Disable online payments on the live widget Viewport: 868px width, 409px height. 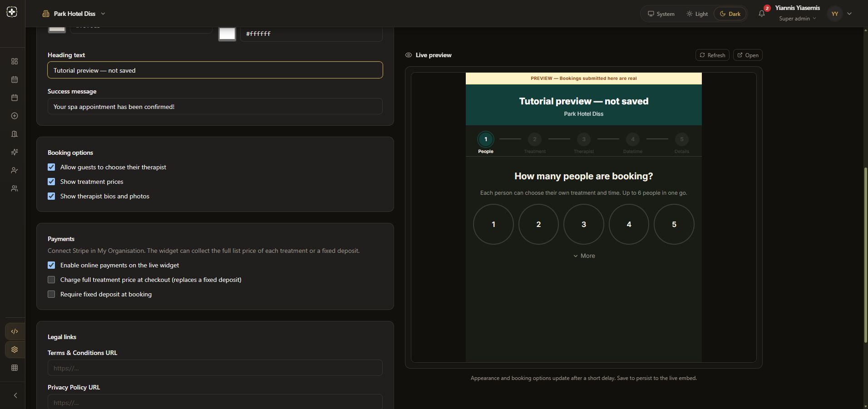pos(51,265)
